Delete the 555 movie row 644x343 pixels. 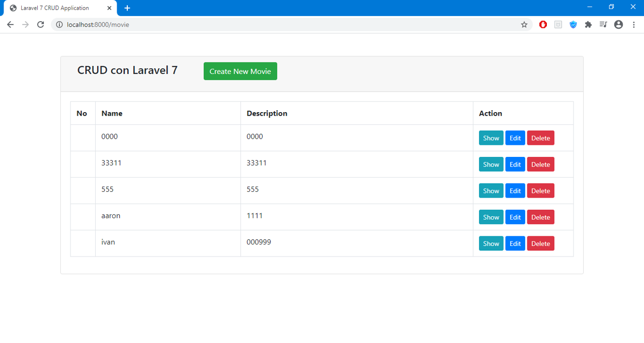(540, 191)
